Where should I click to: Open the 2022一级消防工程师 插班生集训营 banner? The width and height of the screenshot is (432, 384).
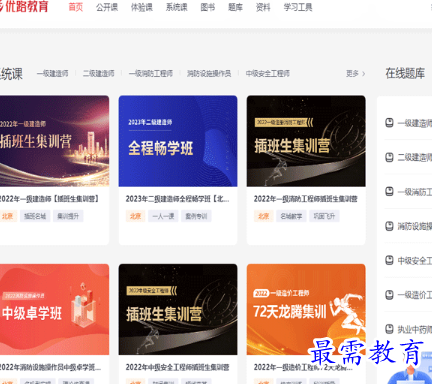(x=306, y=141)
